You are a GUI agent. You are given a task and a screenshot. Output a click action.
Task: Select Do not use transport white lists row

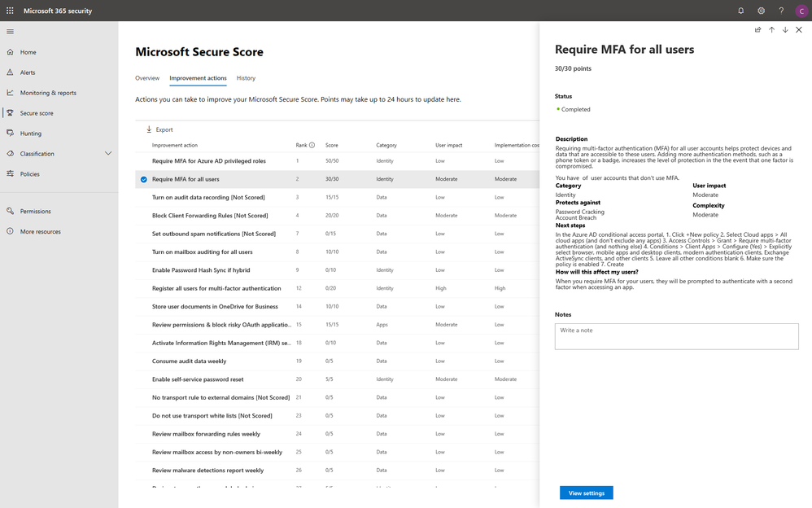pyautogui.click(x=337, y=416)
